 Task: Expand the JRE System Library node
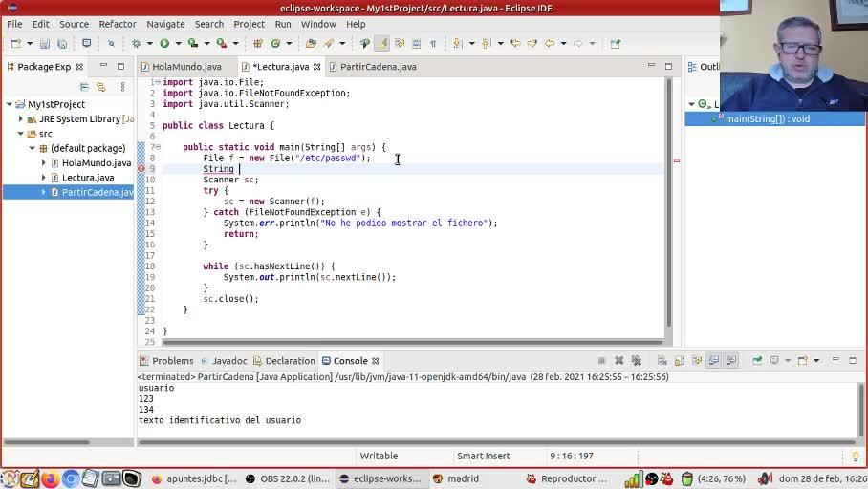coord(21,119)
